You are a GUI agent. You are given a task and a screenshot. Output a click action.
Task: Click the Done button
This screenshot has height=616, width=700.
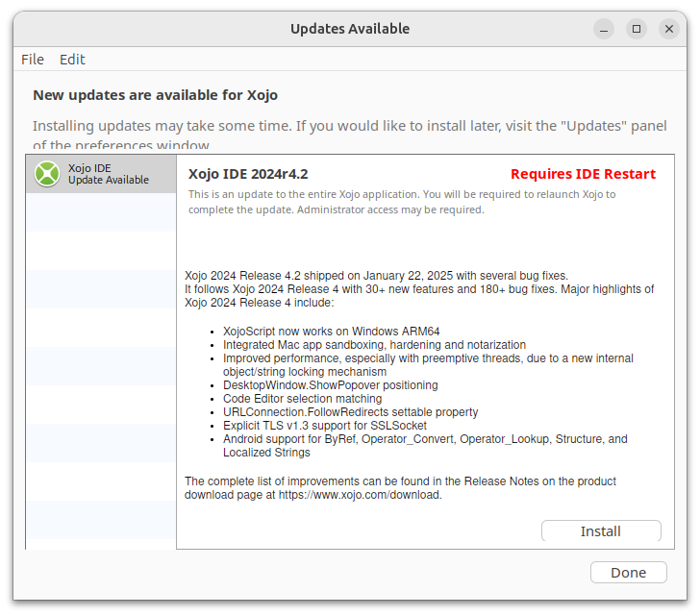(629, 573)
